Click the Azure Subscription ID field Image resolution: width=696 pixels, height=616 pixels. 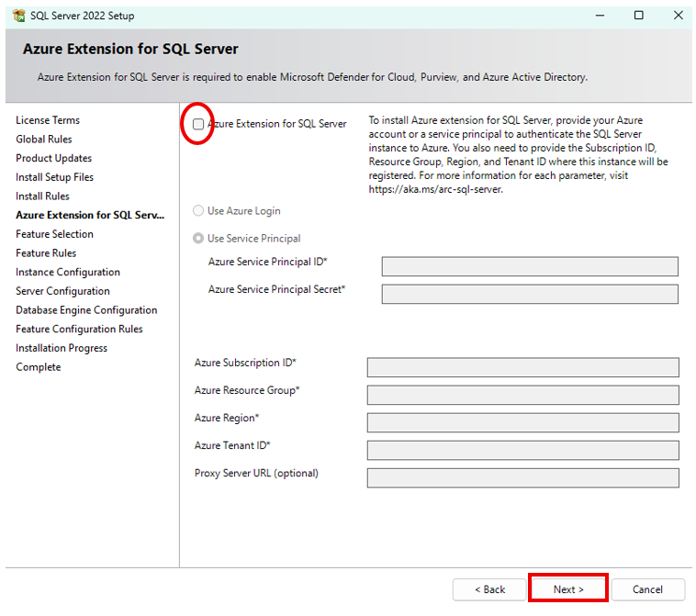[522, 367]
